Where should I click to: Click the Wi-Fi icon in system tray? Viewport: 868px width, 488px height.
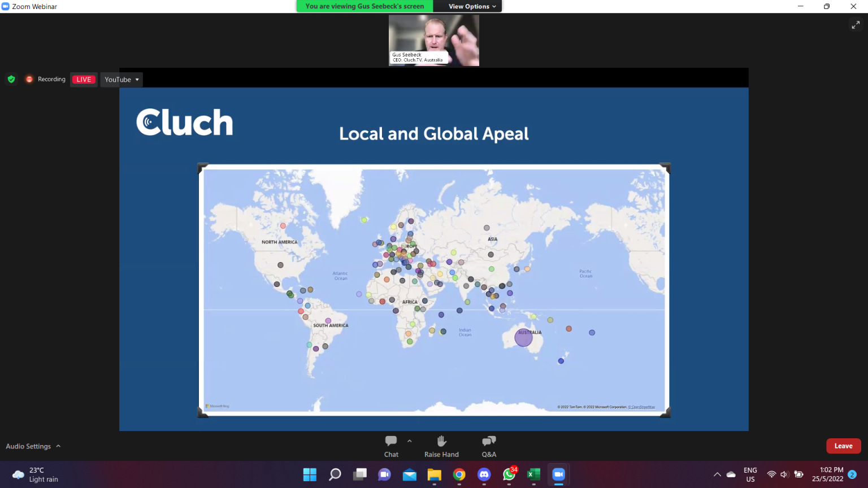(772, 474)
